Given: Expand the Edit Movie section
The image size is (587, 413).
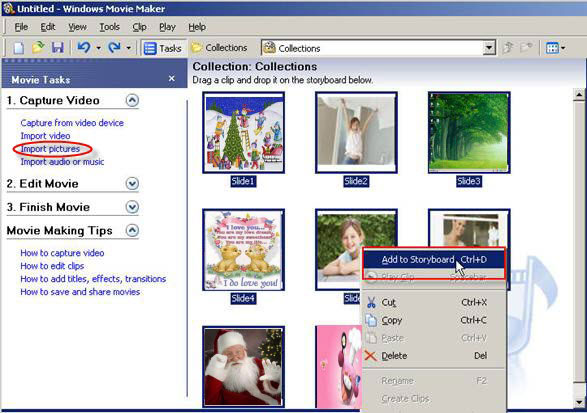Looking at the screenshot, I should (132, 183).
